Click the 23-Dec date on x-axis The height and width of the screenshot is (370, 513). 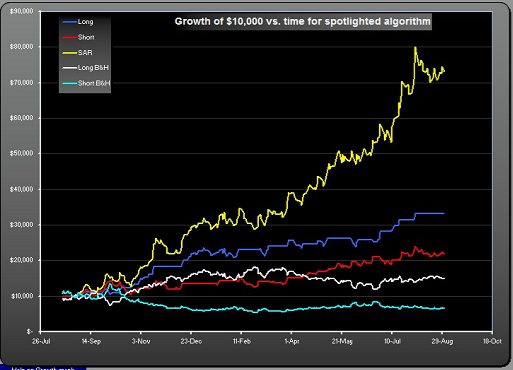191,342
